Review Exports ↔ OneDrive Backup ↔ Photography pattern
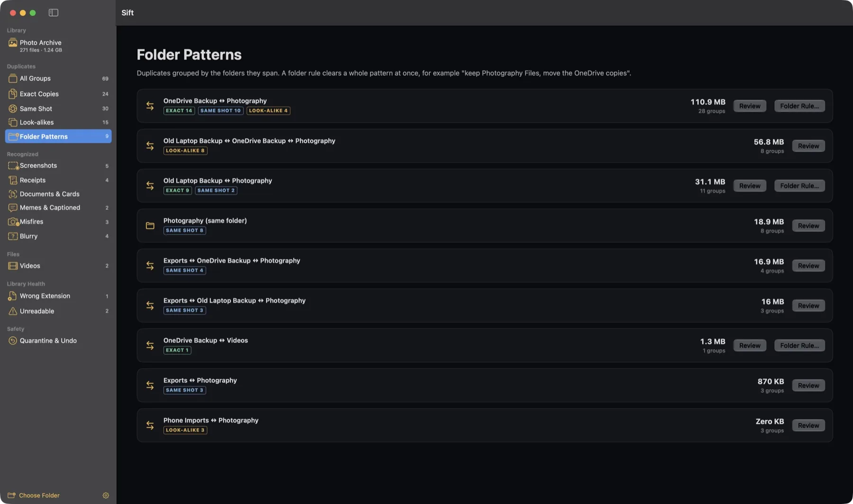The width and height of the screenshot is (853, 504). (808, 266)
